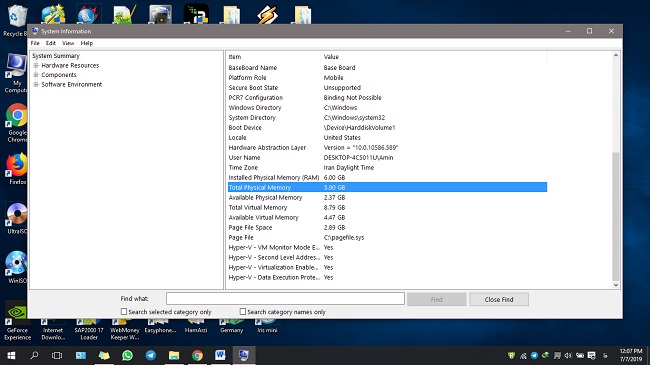
Task: Select the Secure Boot State row
Action: pos(387,88)
